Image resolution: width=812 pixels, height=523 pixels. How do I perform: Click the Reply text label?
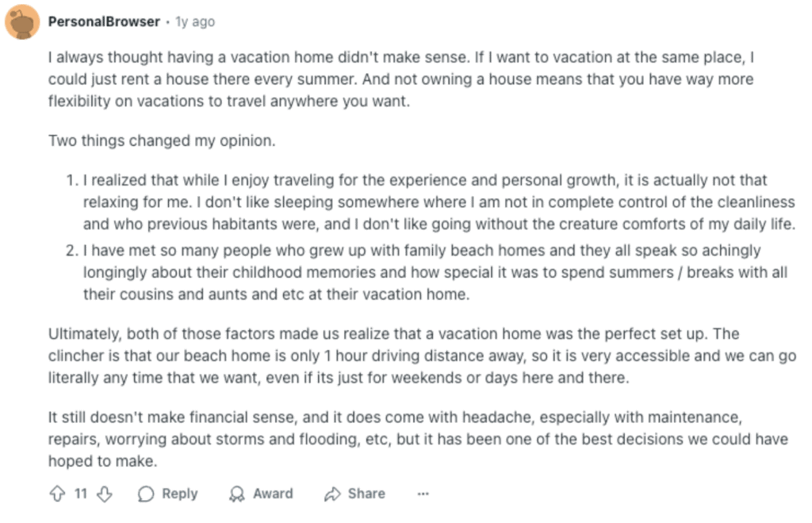pos(180,494)
